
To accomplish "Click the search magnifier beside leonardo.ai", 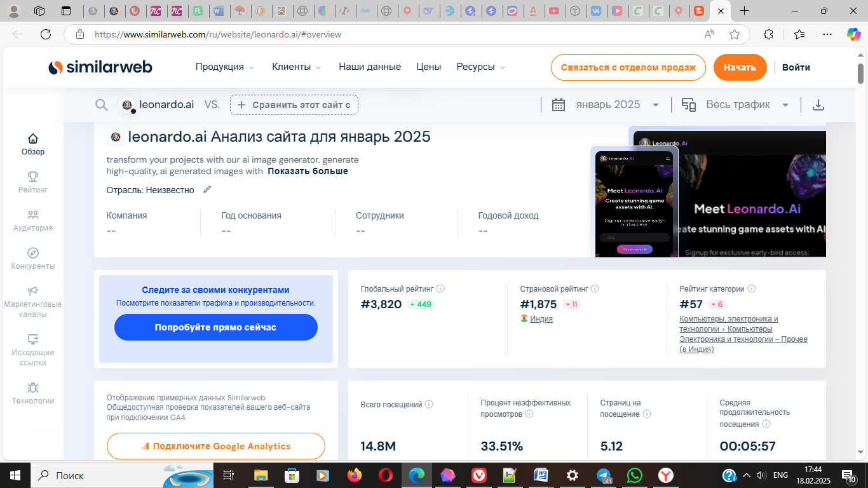I will (x=101, y=105).
